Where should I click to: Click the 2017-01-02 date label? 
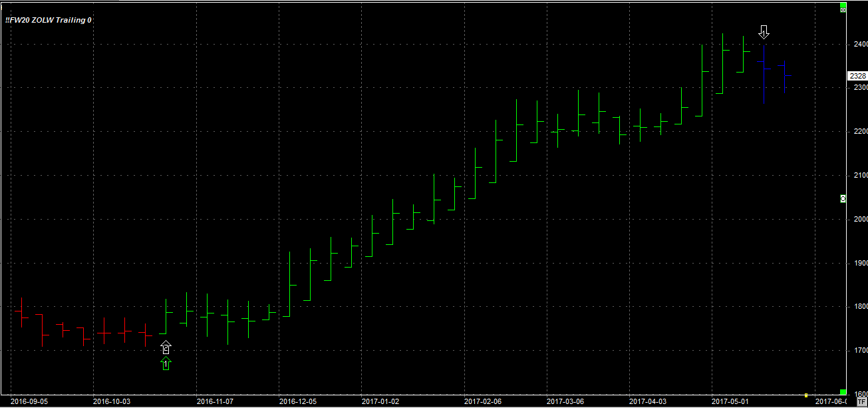pyautogui.click(x=380, y=401)
